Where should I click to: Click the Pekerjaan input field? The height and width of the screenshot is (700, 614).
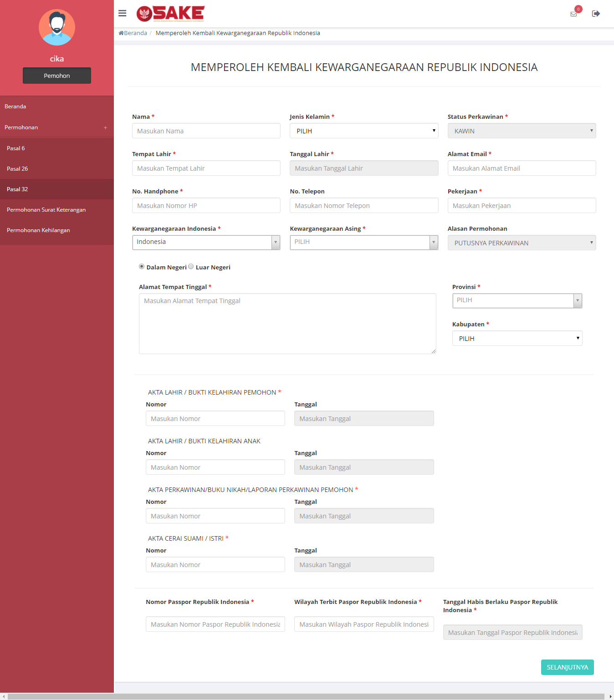[x=522, y=205]
